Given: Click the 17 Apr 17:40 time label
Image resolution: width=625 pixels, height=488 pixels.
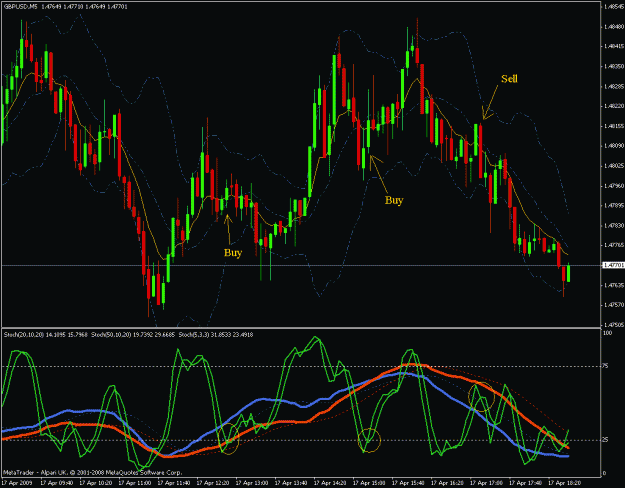Looking at the screenshot, I should pyautogui.click(x=525, y=483).
